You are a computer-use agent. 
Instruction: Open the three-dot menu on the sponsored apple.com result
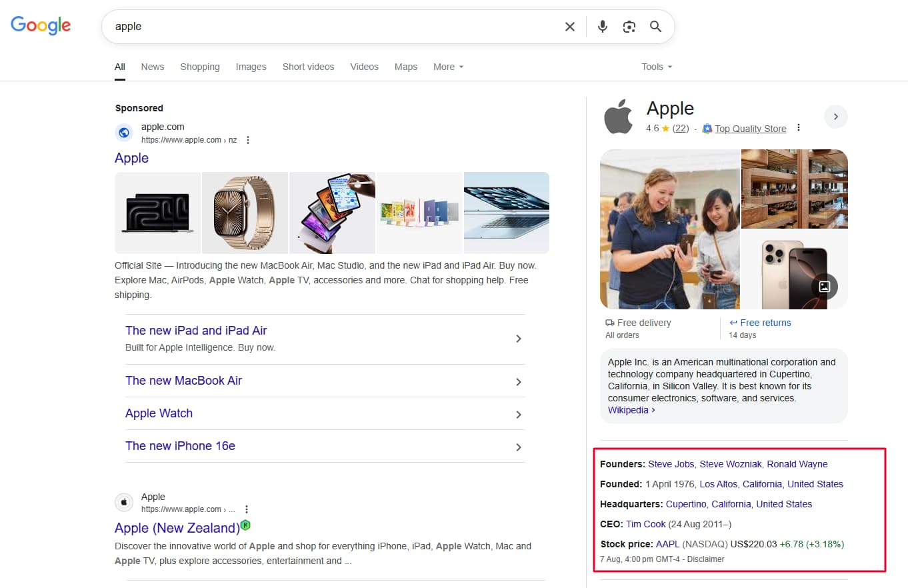pyautogui.click(x=247, y=139)
